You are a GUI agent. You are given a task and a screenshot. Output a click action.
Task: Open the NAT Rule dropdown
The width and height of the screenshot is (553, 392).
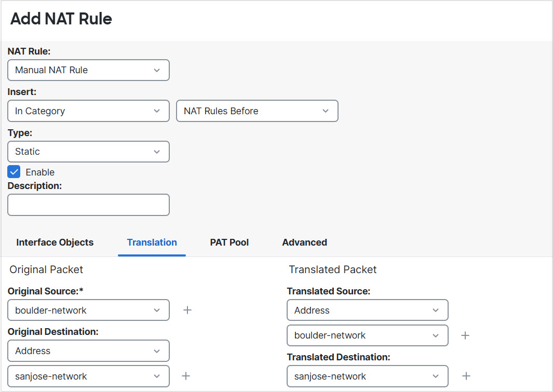[x=88, y=70]
